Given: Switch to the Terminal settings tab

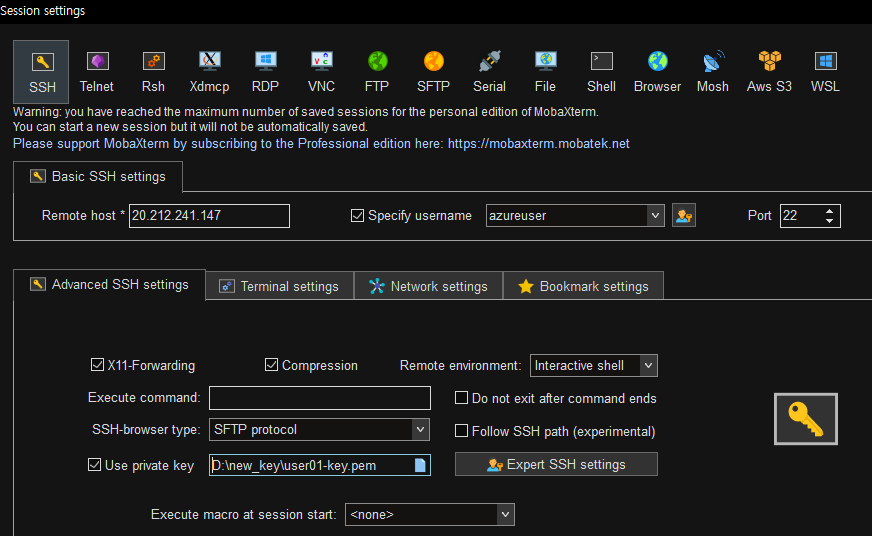Looking at the screenshot, I should click(x=280, y=286).
